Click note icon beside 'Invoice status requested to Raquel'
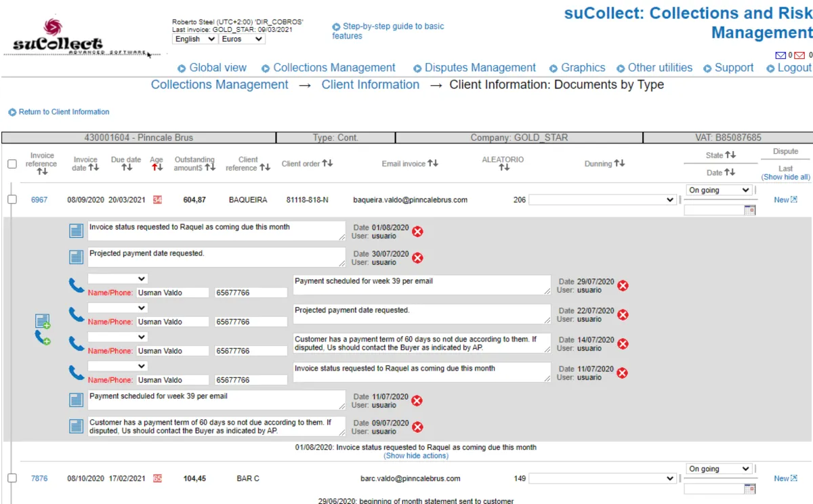This screenshot has width=813, height=504. point(76,232)
